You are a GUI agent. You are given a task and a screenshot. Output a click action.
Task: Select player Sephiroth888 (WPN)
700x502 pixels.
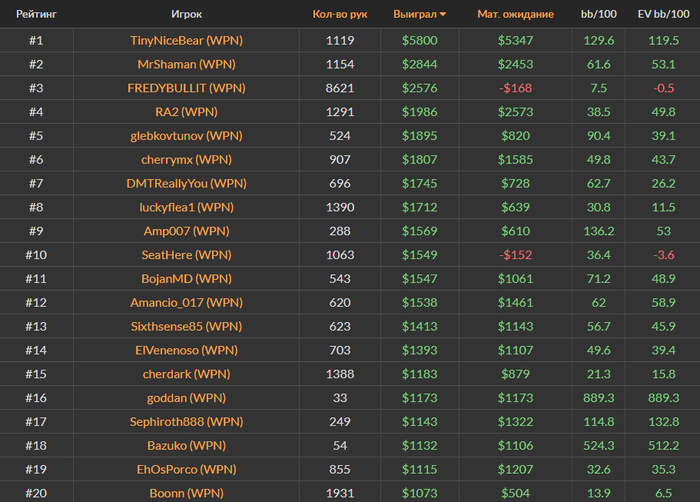187,421
